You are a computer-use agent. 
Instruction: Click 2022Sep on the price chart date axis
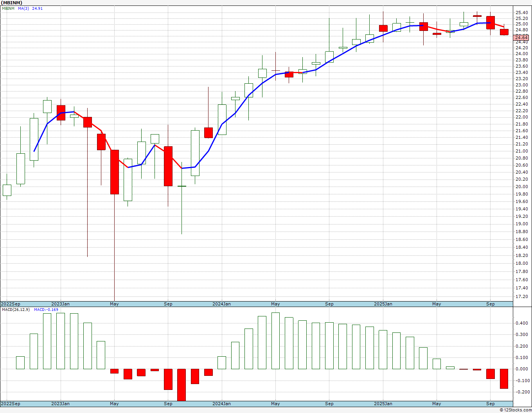click(x=11, y=304)
